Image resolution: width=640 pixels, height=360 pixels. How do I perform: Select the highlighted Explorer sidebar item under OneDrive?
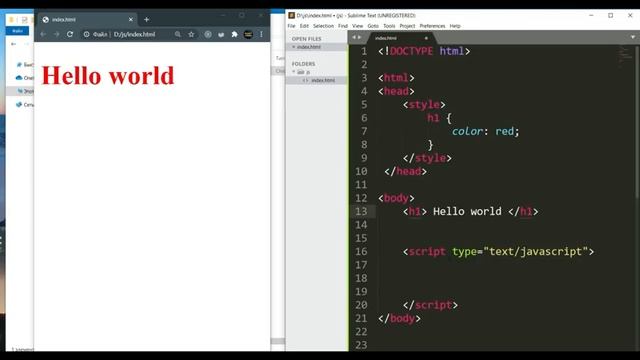pyautogui.click(x=20, y=91)
